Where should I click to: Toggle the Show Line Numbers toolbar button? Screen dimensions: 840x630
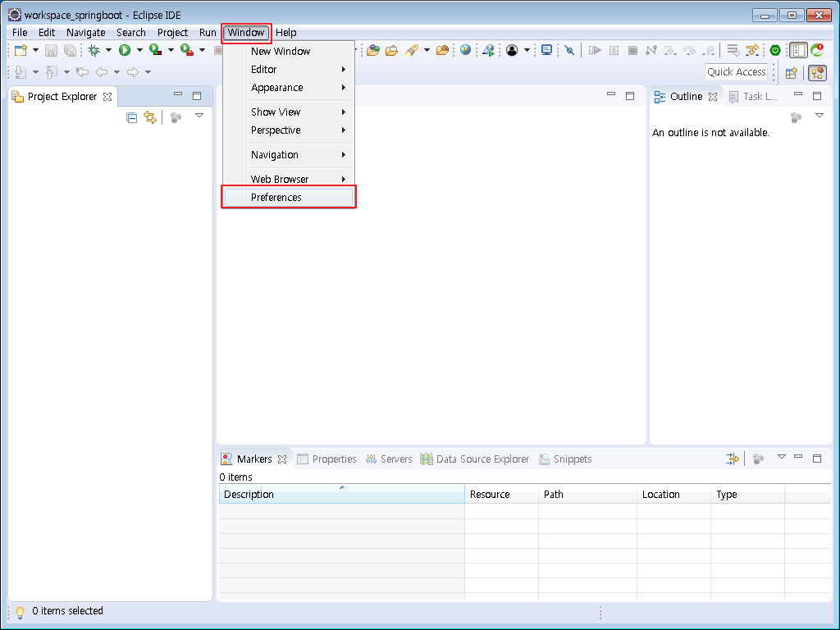pyautogui.click(x=798, y=50)
